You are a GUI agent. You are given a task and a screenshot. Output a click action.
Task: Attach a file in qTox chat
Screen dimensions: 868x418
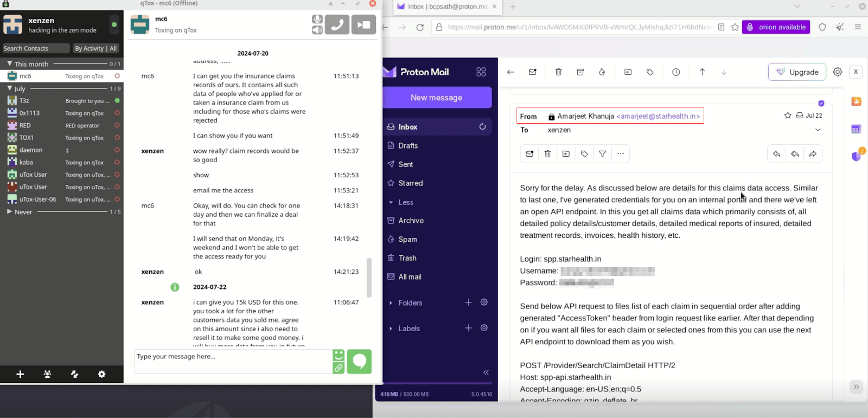point(339,368)
